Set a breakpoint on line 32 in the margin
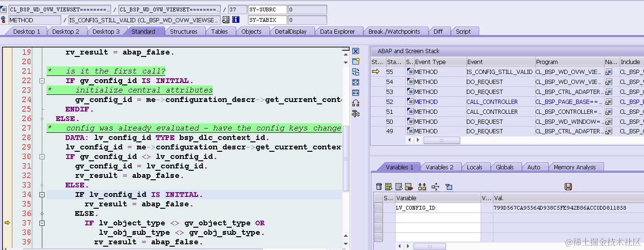This screenshot has height=250, width=644. 7,176
